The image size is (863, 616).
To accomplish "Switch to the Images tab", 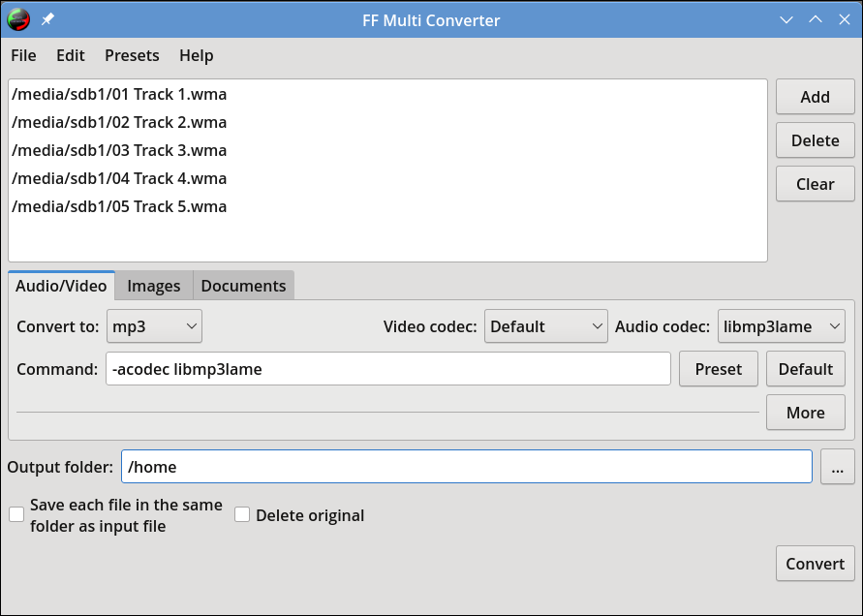I will point(154,286).
